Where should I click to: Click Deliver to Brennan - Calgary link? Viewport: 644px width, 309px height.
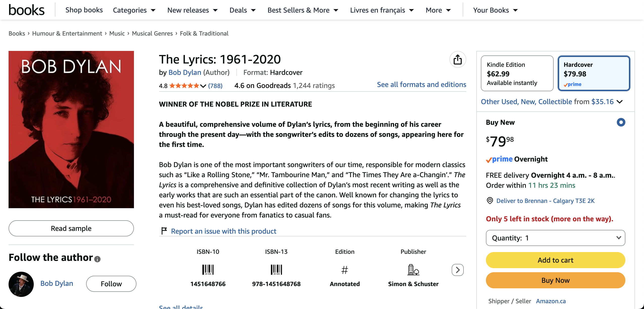click(546, 201)
